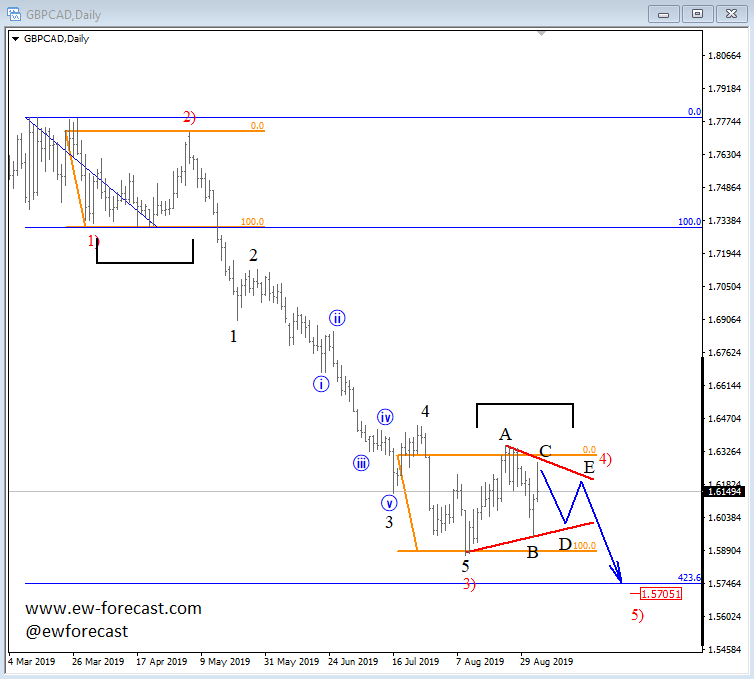This screenshot has width=754, height=679.
Task: Open the GBPCAD,Daily chart dropdown arrow
Action: coord(15,39)
